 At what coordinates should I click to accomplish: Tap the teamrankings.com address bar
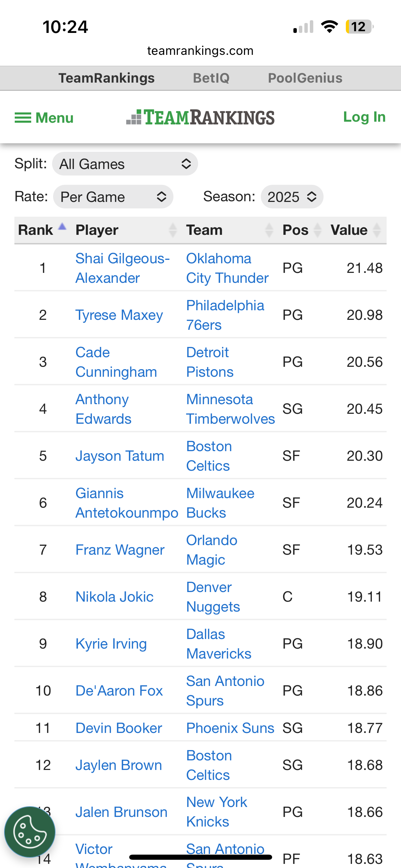200,51
